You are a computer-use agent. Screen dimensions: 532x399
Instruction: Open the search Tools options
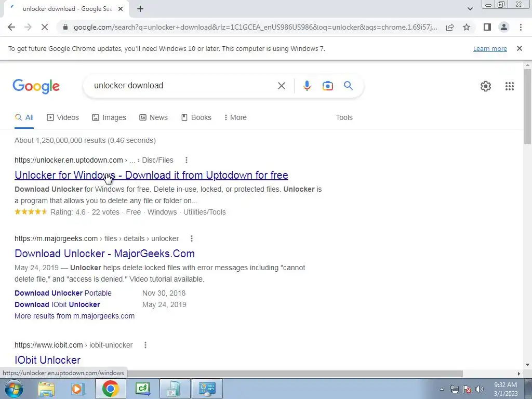(344, 117)
